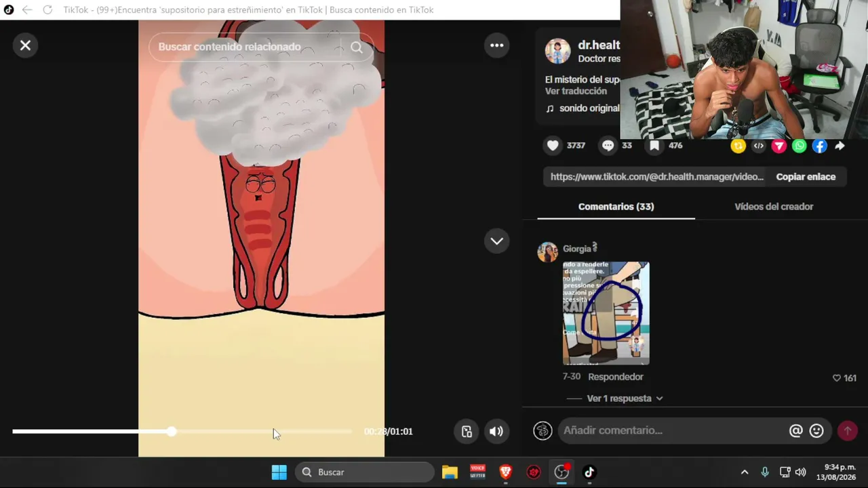Open commenter avatar beside comment box
868x488 pixels.
(x=542, y=430)
